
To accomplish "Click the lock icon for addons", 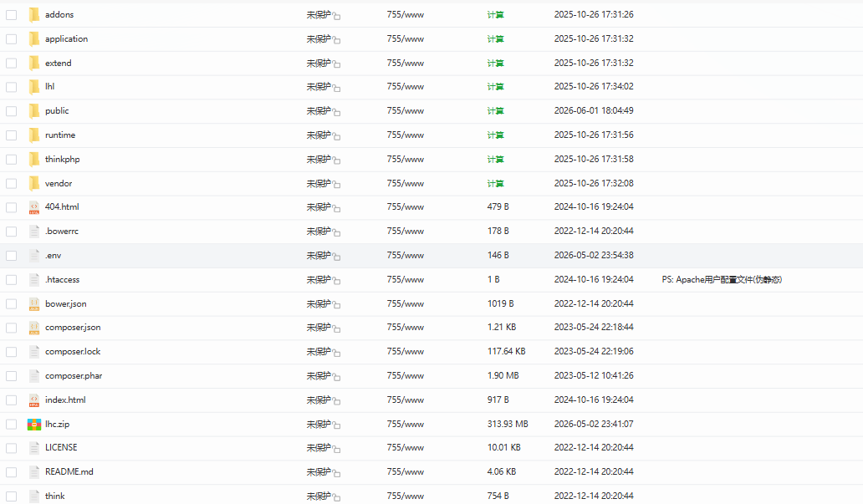I will click(336, 16).
